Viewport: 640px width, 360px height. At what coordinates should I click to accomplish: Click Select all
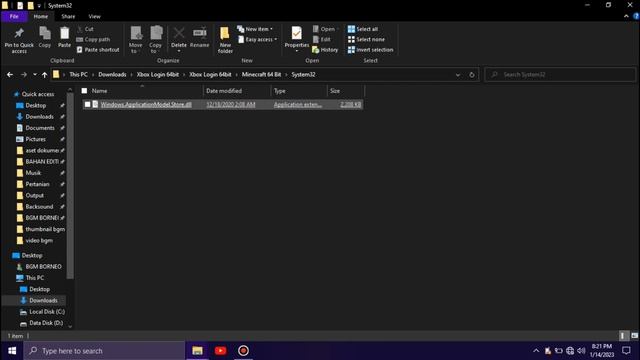tap(363, 29)
